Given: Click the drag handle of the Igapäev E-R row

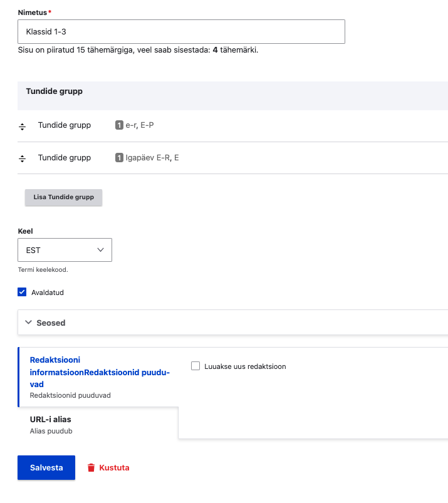Looking at the screenshot, I should (23, 158).
